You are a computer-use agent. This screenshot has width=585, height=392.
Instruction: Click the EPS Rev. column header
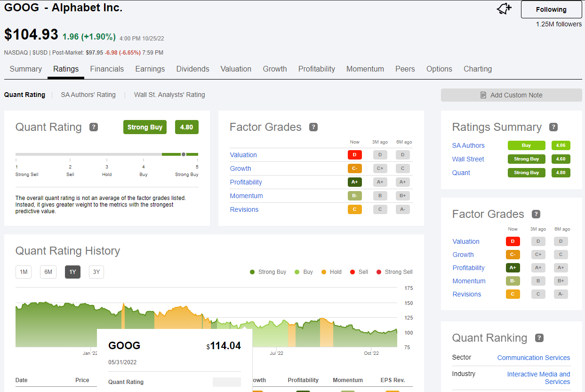pos(393,380)
